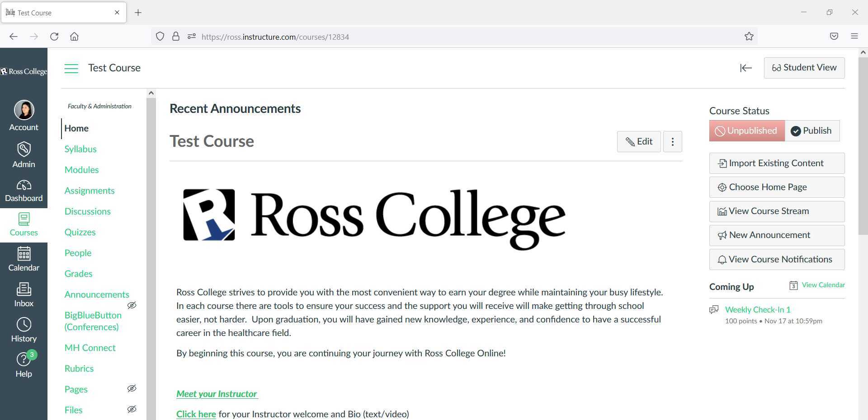This screenshot has width=868, height=420.
Task: Toggle visibility of Pages nav item
Action: coord(132,388)
